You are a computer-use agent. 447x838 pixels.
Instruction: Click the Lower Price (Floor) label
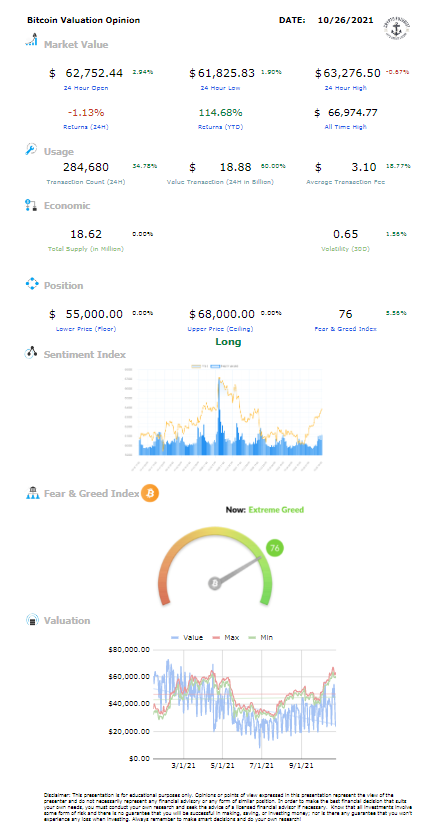pyautogui.click(x=86, y=329)
